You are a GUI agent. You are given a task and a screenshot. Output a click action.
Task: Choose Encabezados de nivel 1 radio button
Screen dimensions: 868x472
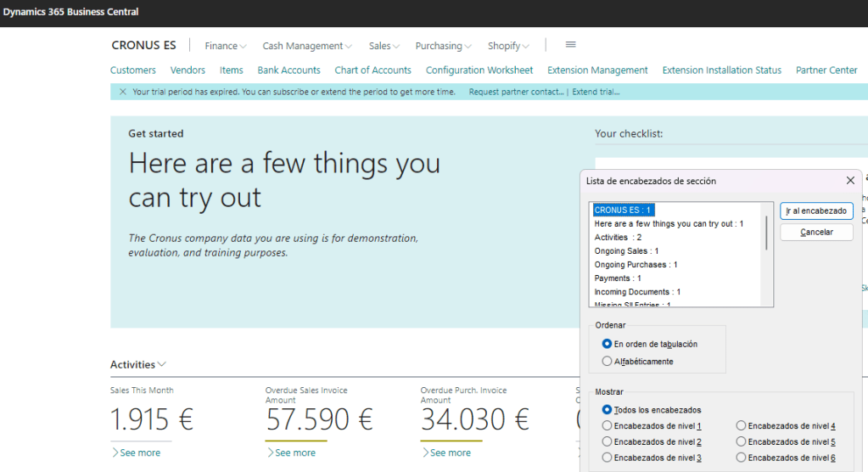pos(607,426)
